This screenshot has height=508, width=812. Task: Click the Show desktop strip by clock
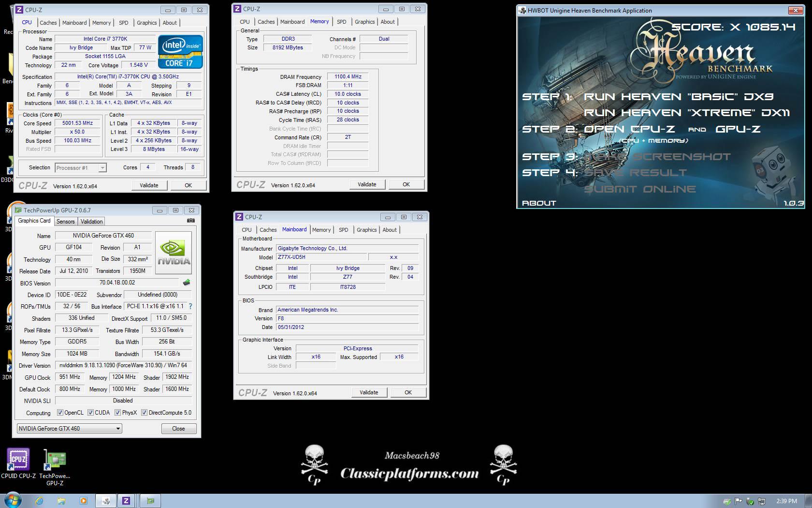pos(809,501)
